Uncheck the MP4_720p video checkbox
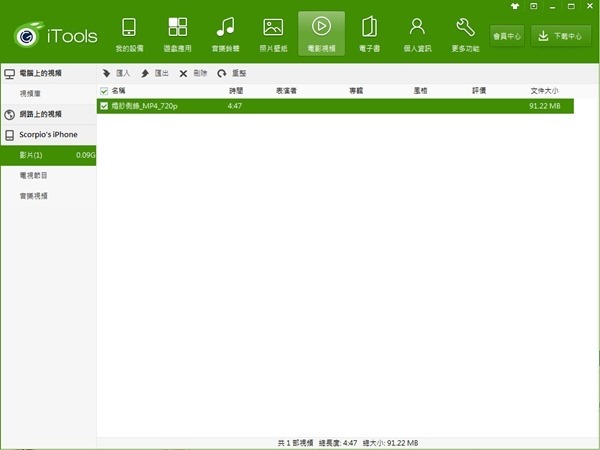The height and width of the screenshot is (450, 600). (x=104, y=106)
